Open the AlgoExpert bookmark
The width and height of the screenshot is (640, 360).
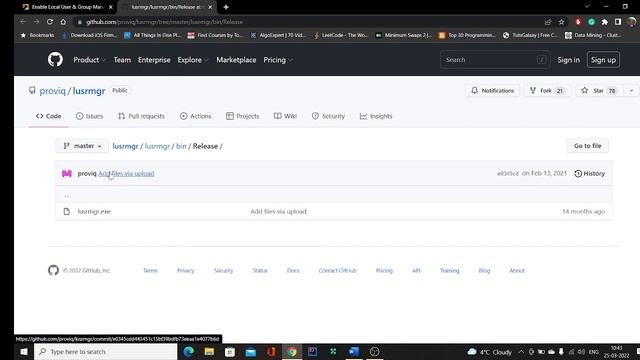click(x=278, y=36)
